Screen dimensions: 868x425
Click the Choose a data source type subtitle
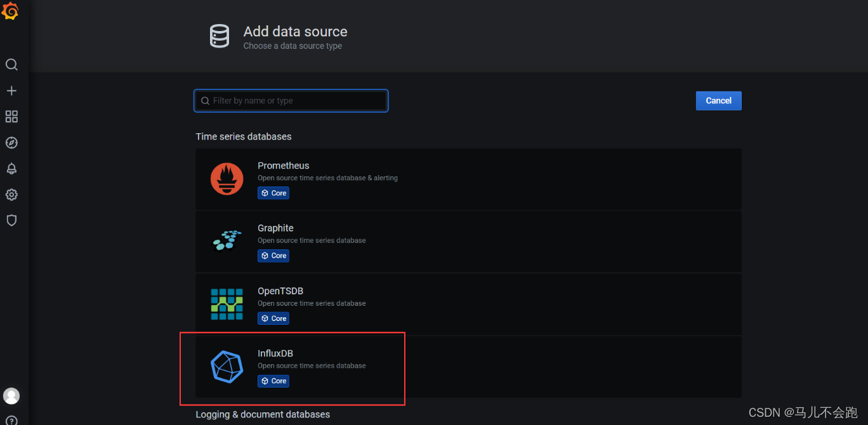[293, 46]
